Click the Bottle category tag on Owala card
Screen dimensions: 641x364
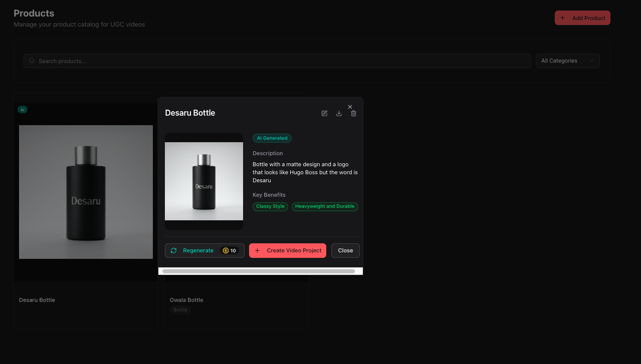click(x=180, y=310)
